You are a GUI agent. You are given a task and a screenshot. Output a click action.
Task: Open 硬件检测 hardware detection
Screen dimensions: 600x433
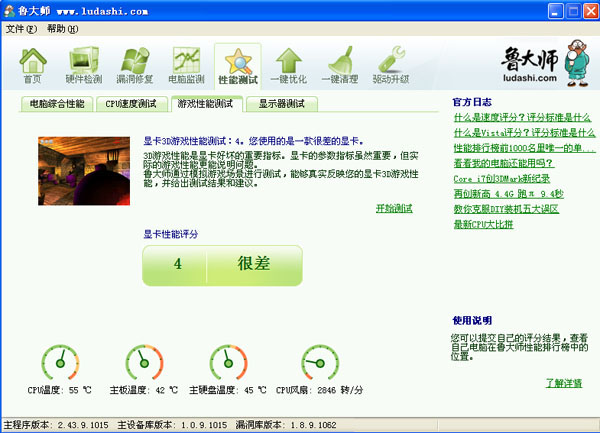click(84, 66)
